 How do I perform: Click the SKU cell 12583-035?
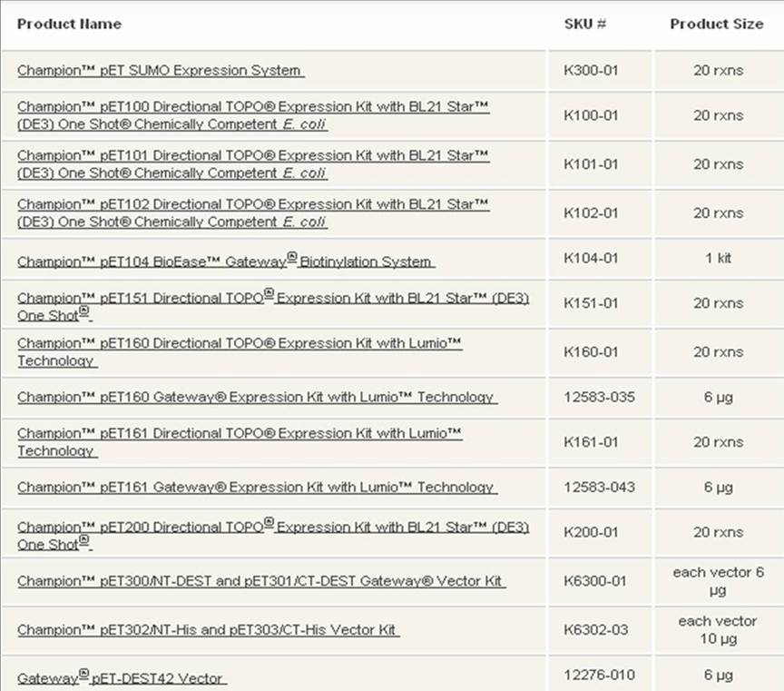pos(599,397)
